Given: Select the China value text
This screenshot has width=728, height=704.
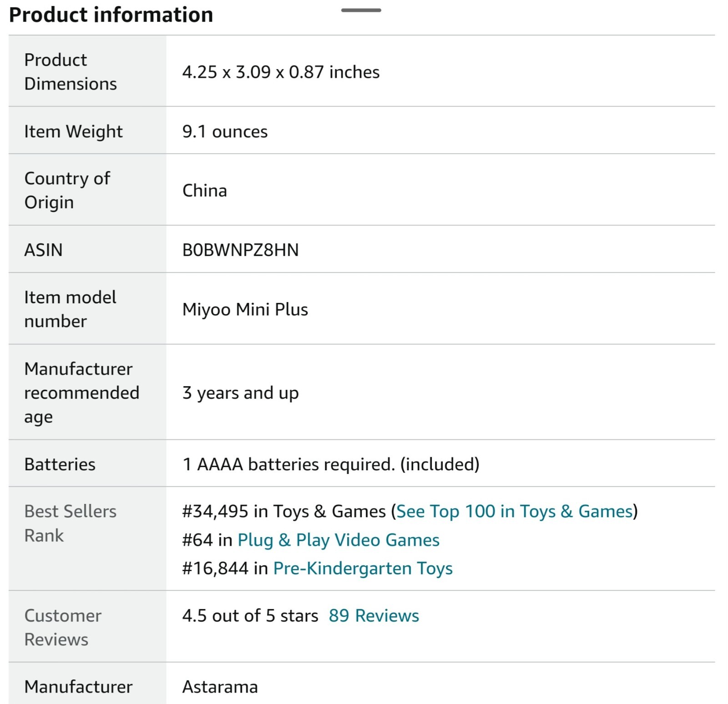Looking at the screenshot, I should (204, 190).
